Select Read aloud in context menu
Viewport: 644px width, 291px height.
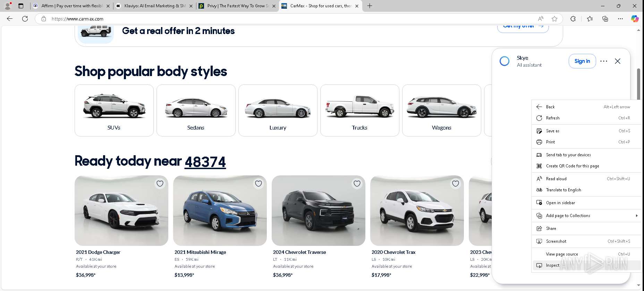pyautogui.click(x=586, y=179)
